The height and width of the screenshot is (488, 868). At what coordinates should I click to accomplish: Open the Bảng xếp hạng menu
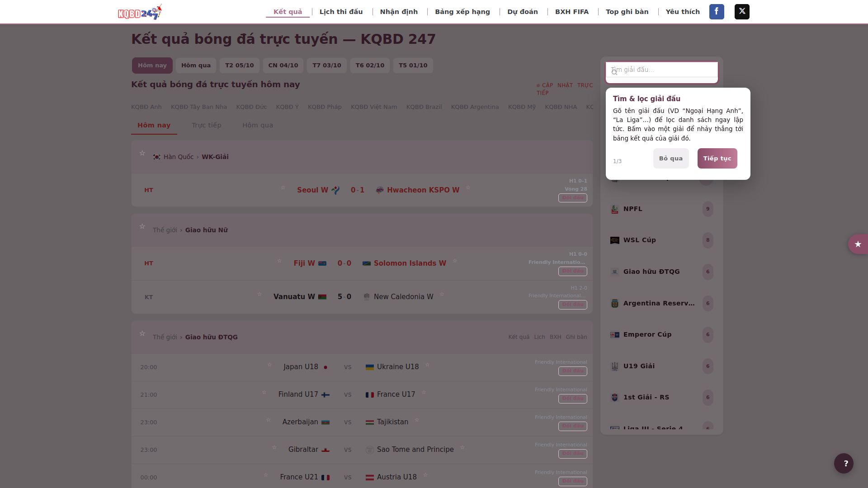coord(462,12)
